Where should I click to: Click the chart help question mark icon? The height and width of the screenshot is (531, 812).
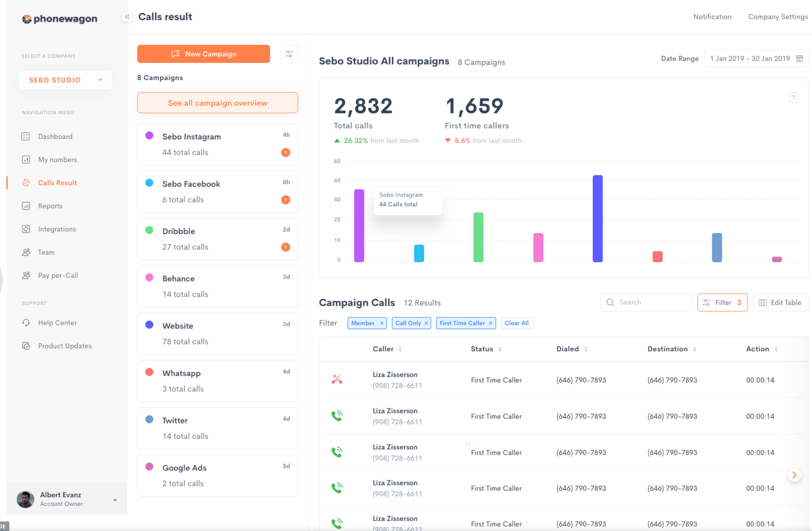pyautogui.click(x=793, y=98)
